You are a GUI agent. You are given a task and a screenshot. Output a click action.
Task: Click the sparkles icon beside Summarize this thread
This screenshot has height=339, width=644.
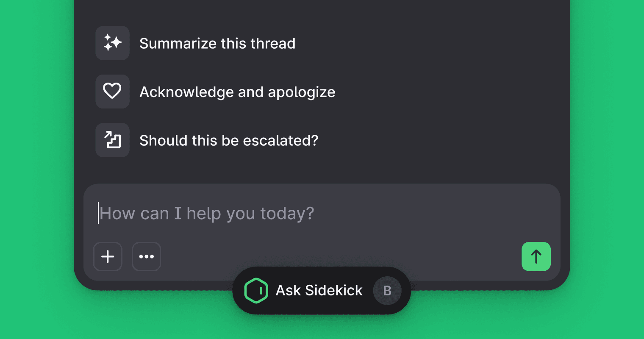(x=112, y=43)
